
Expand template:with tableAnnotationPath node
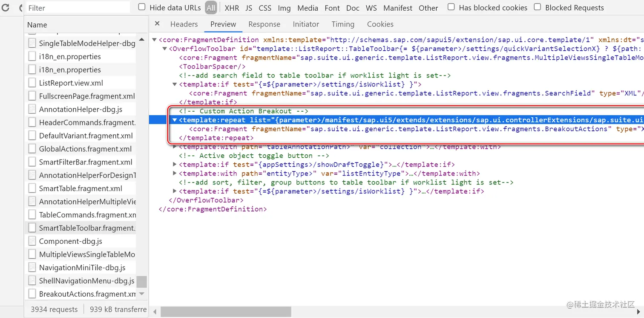[x=175, y=147]
